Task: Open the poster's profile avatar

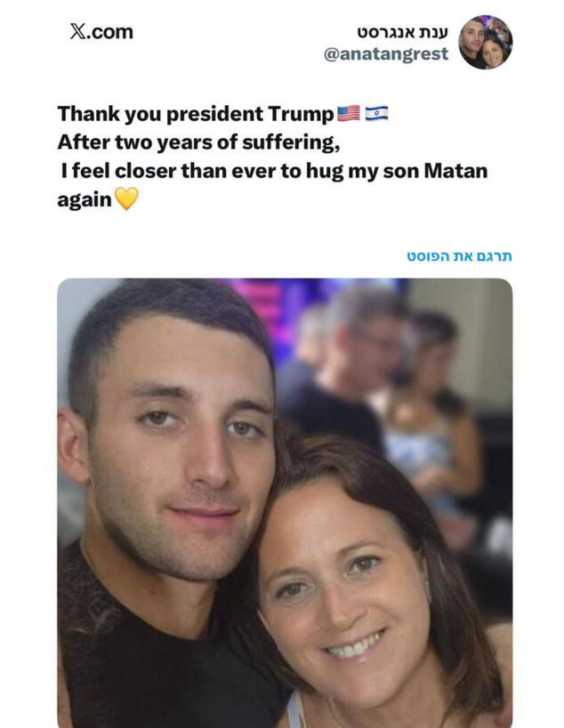Action: [485, 42]
